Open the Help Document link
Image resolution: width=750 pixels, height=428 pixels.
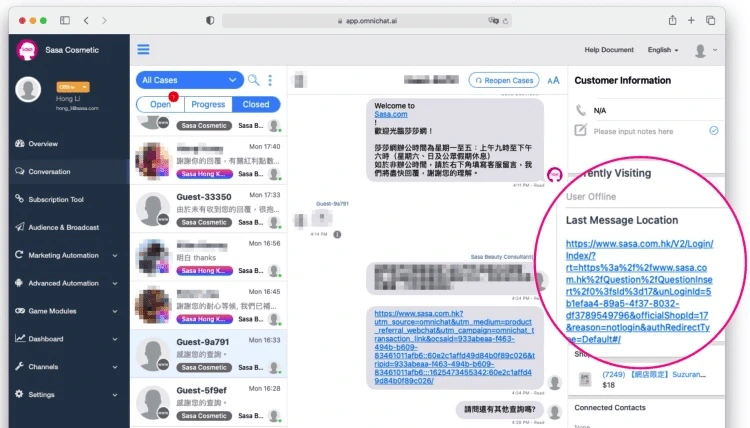point(609,50)
